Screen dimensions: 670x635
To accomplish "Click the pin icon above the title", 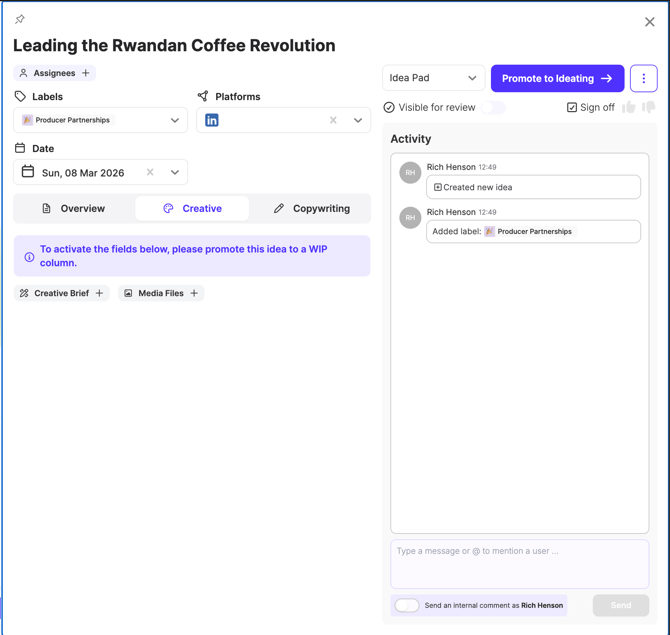I will click(20, 19).
